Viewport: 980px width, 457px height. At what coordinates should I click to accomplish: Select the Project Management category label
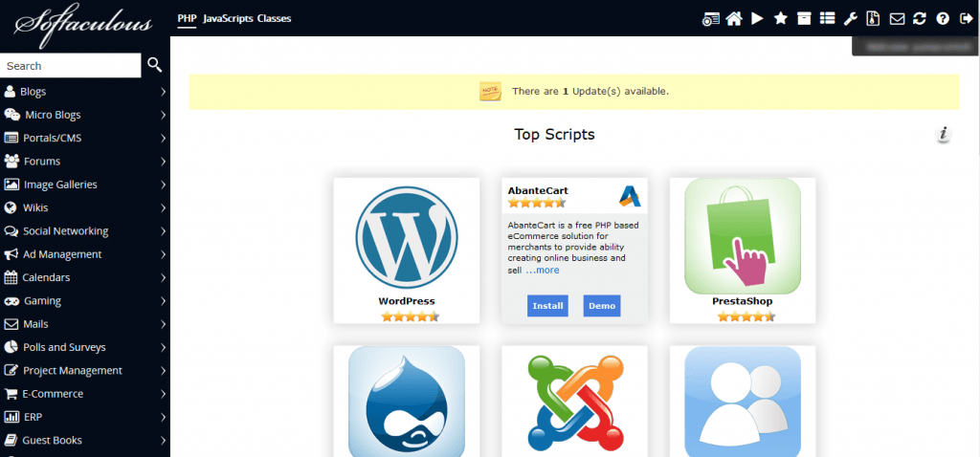click(73, 370)
